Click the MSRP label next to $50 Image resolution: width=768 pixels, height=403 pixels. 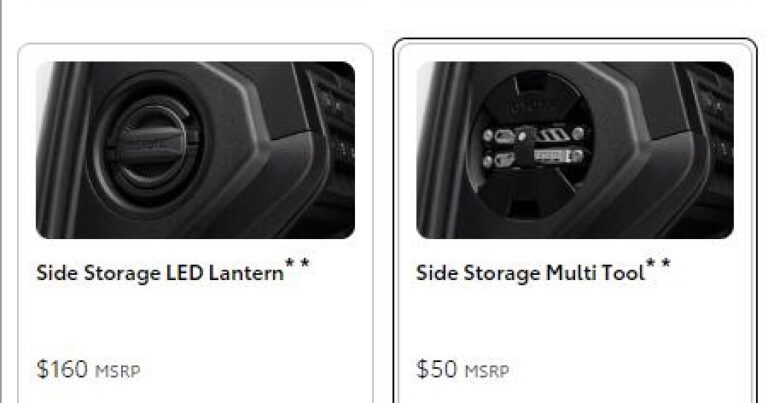(487, 371)
